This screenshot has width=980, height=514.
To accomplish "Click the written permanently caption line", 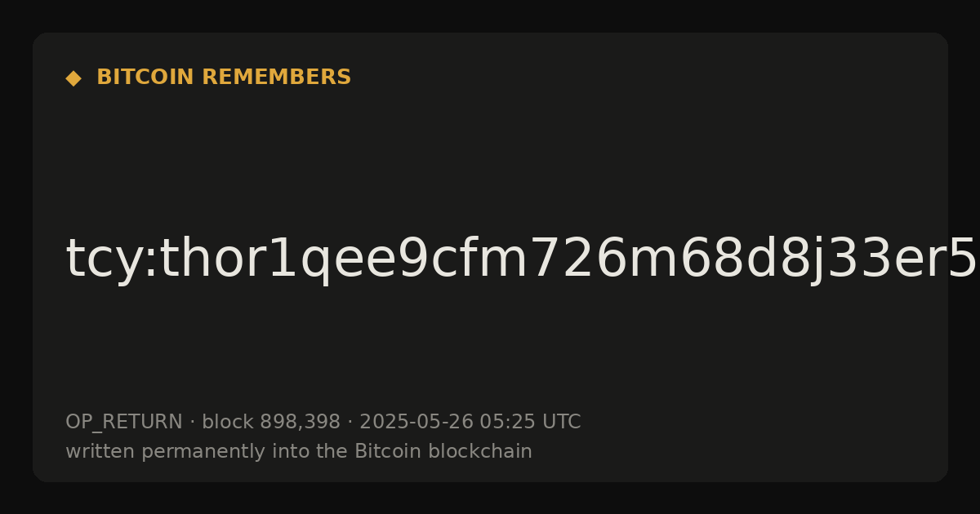I will (x=299, y=452).
